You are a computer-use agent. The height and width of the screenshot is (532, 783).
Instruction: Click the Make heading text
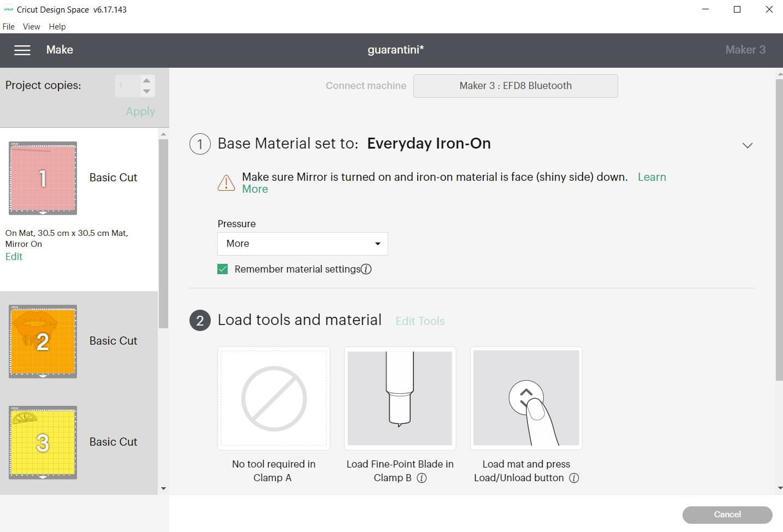point(60,50)
